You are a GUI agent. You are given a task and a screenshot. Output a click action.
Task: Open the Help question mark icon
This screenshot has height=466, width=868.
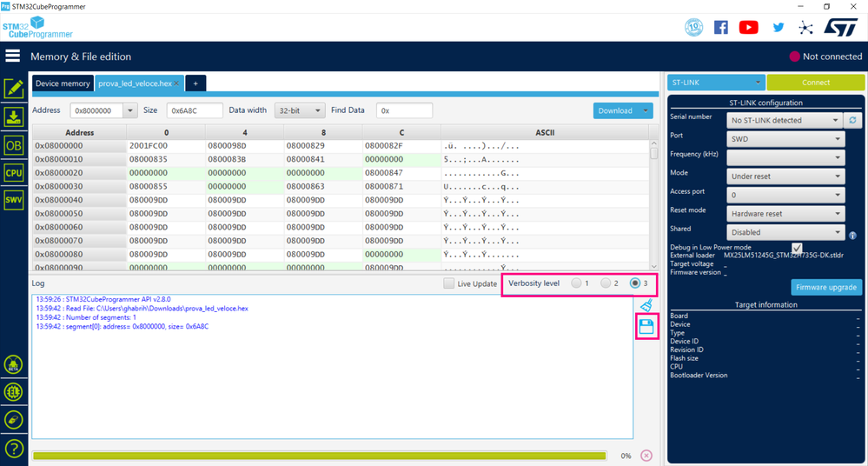pyautogui.click(x=13, y=449)
